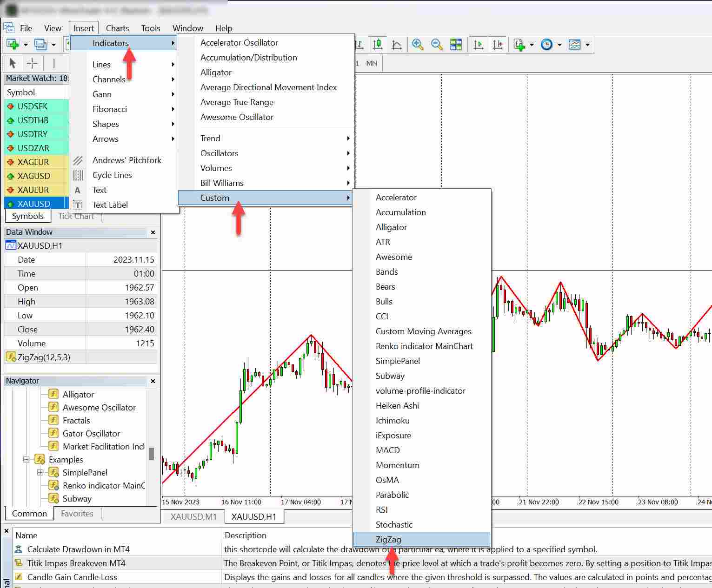Click the Text 'A' menu icon

(78, 190)
